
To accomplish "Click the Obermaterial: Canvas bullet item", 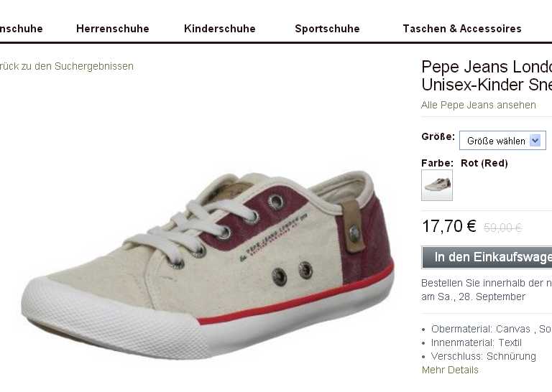I will click(x=491, y=329).
